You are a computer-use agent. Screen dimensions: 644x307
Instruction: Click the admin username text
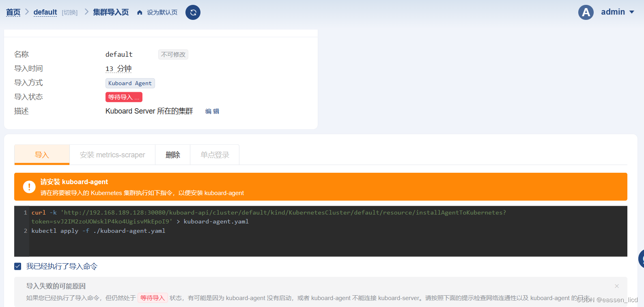613,12
